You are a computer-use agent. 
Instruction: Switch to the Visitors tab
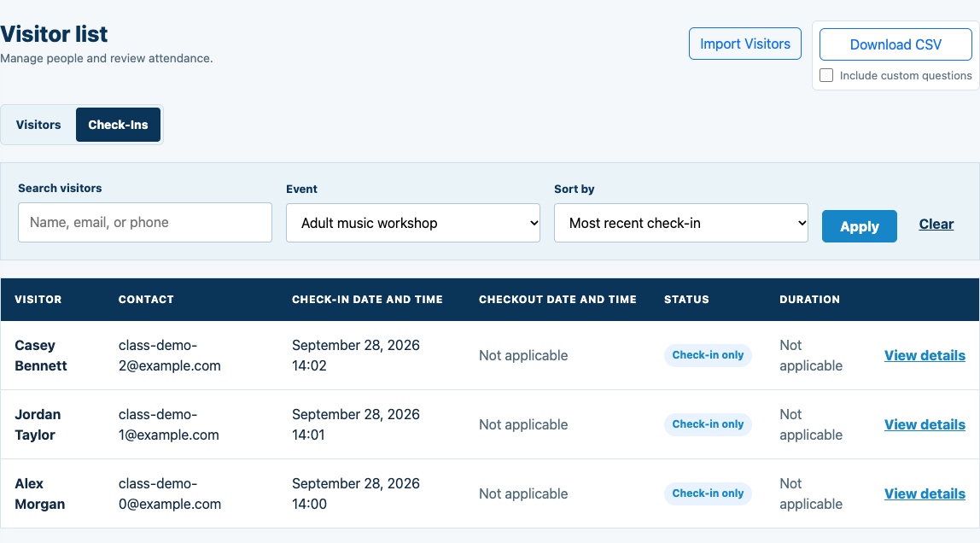(38, 125)
